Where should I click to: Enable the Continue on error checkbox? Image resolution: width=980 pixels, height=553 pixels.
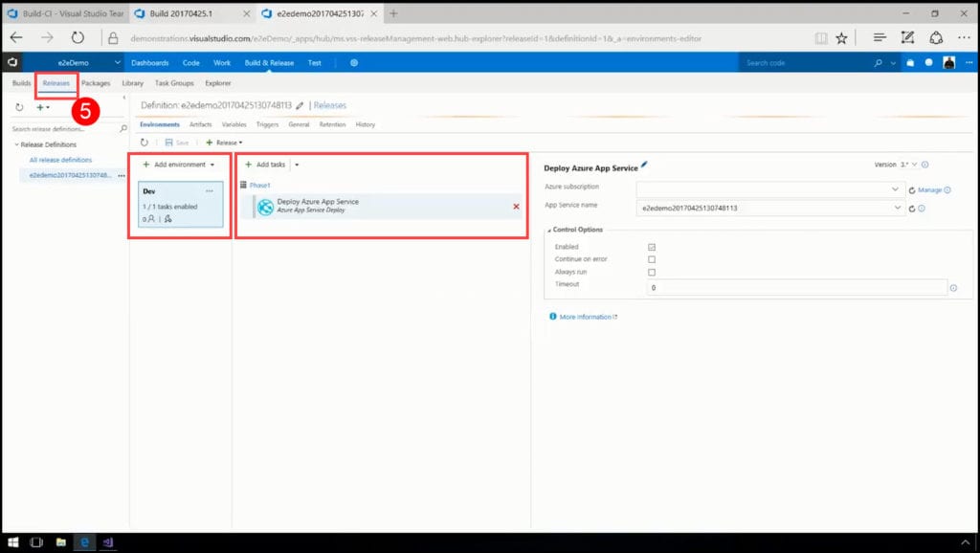click(652, 259)
